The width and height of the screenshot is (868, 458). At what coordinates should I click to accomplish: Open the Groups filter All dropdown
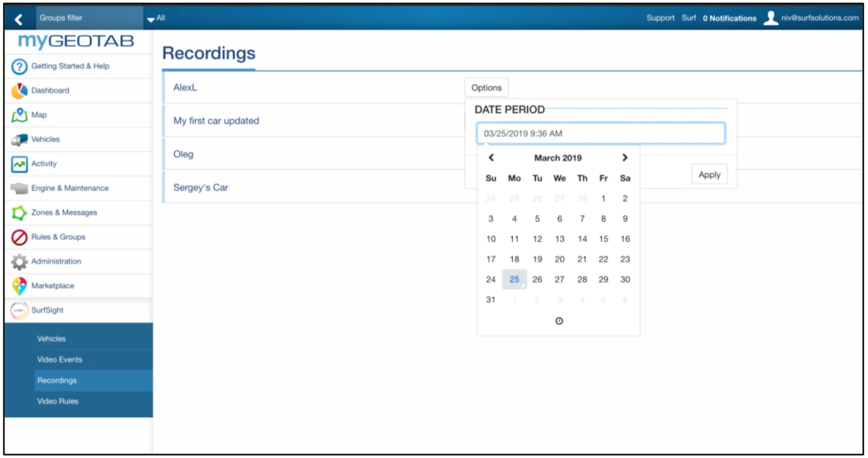pyautogui.click(x=156, y=18)
